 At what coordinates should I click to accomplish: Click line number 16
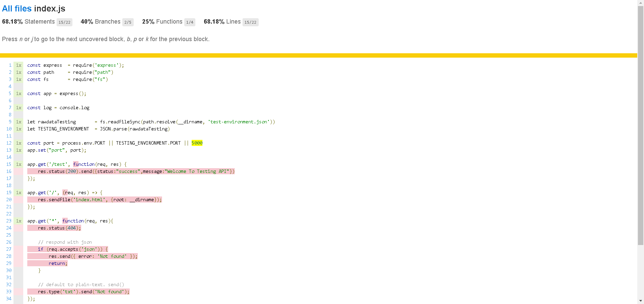point(9,172)
